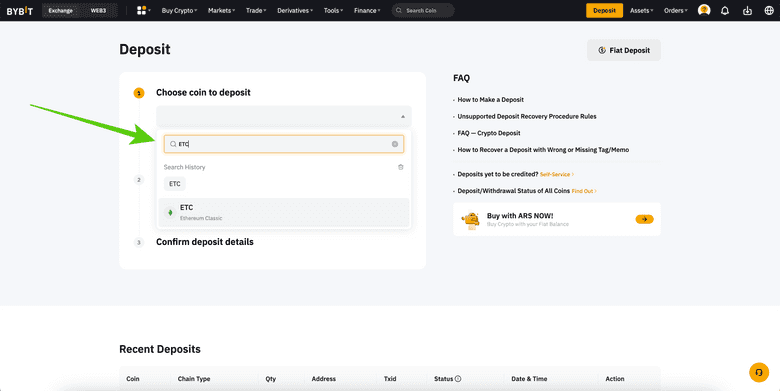This screenshot has width=780, height=391.
Task: Clear the ETC search text
Action: [x=395, y=144]
